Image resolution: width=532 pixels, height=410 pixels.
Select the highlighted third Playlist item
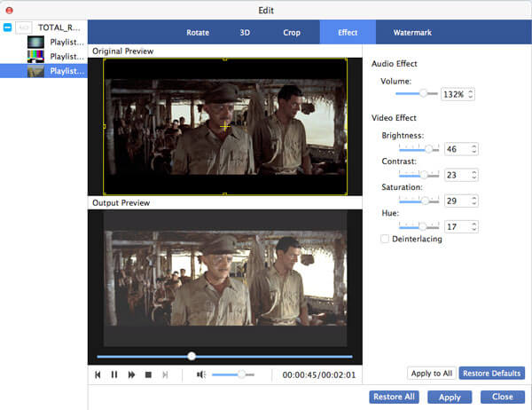43,71
